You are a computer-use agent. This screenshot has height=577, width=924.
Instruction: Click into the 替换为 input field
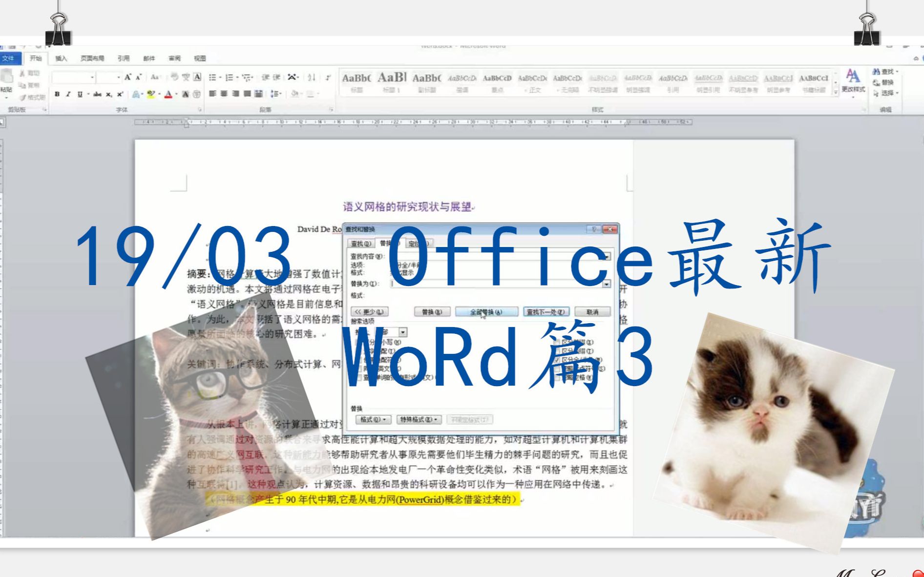pos(496,284)
